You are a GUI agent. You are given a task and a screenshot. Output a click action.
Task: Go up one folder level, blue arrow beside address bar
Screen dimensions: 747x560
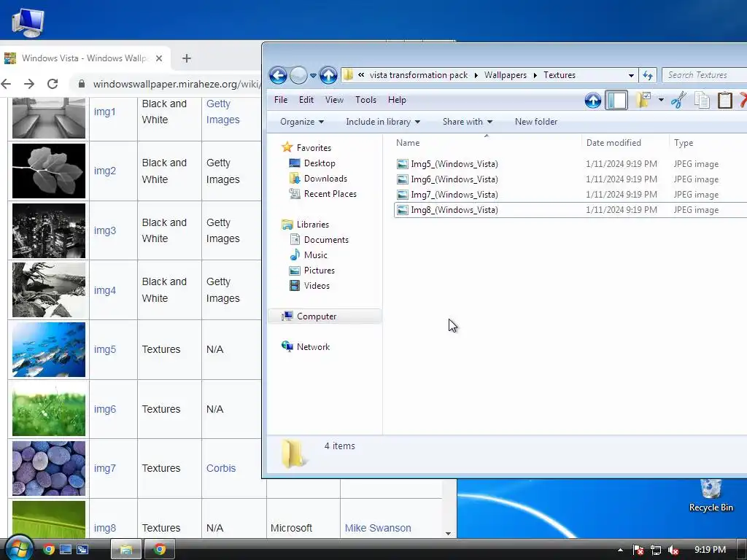point(328,75)
